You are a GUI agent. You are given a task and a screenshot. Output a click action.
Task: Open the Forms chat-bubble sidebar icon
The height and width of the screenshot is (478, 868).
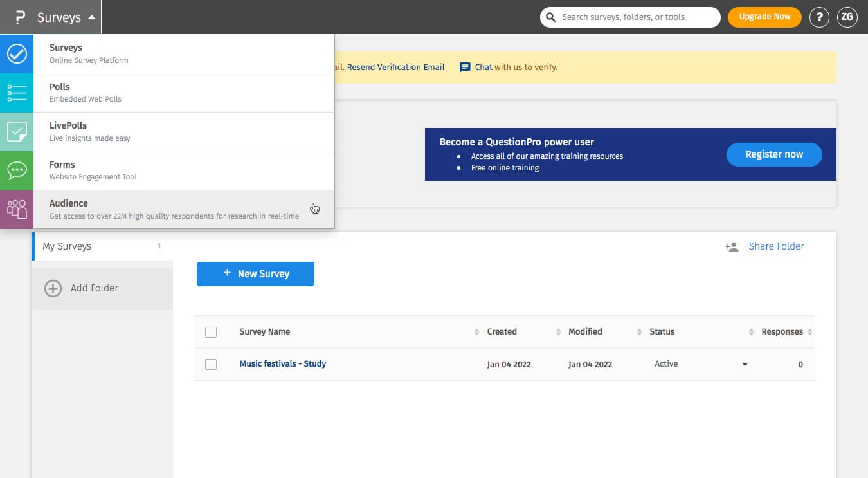point(17,170)
